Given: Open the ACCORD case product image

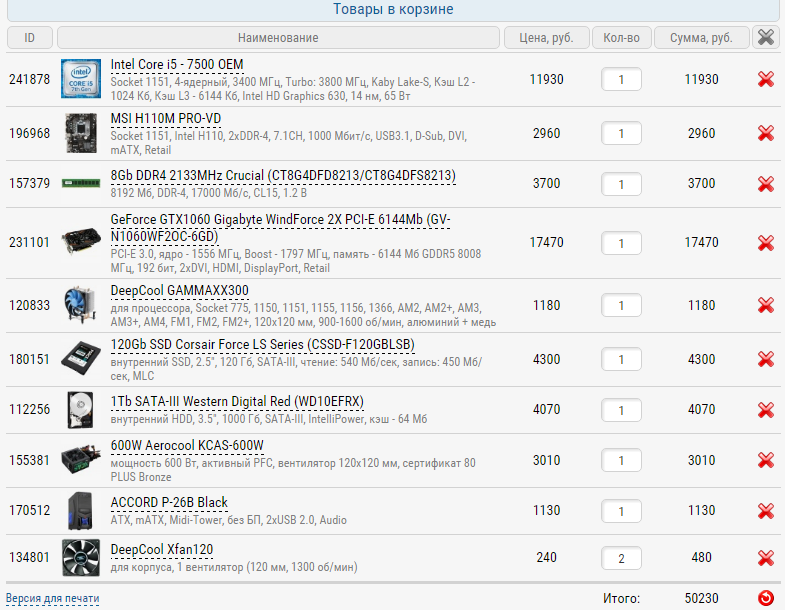Looking at the screenshot, I should [x=81, y=510].
